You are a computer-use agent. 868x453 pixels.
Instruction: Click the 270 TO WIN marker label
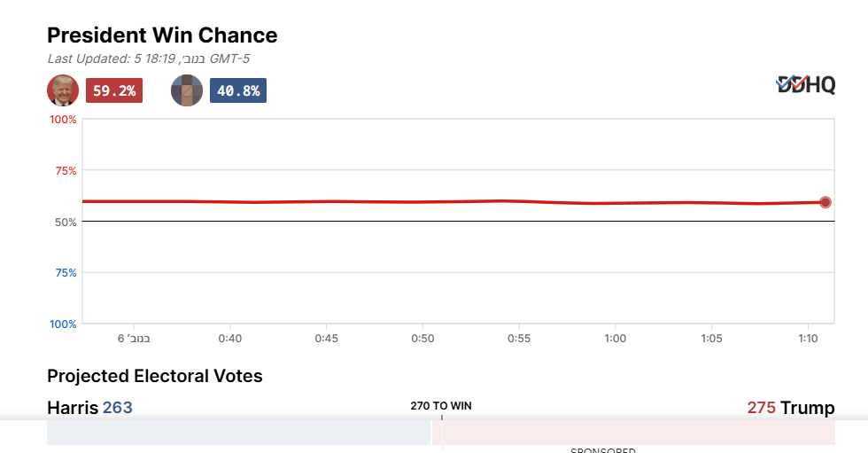pos(441,406)
